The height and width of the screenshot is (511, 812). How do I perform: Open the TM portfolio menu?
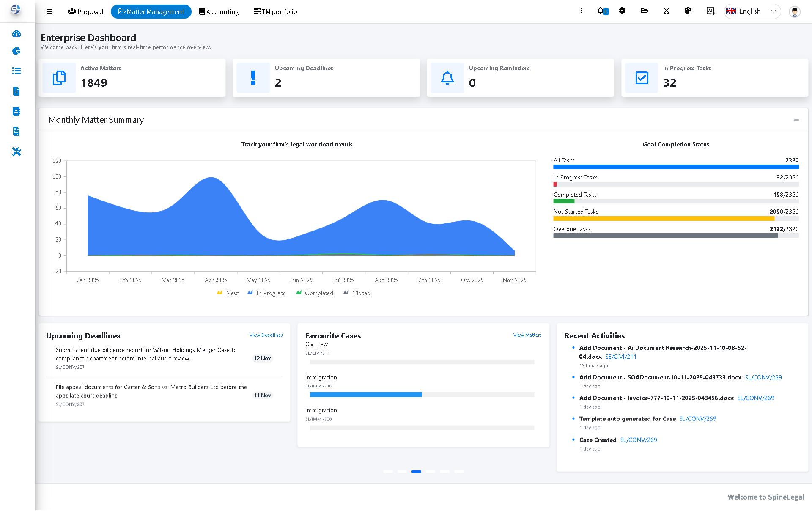275,11
